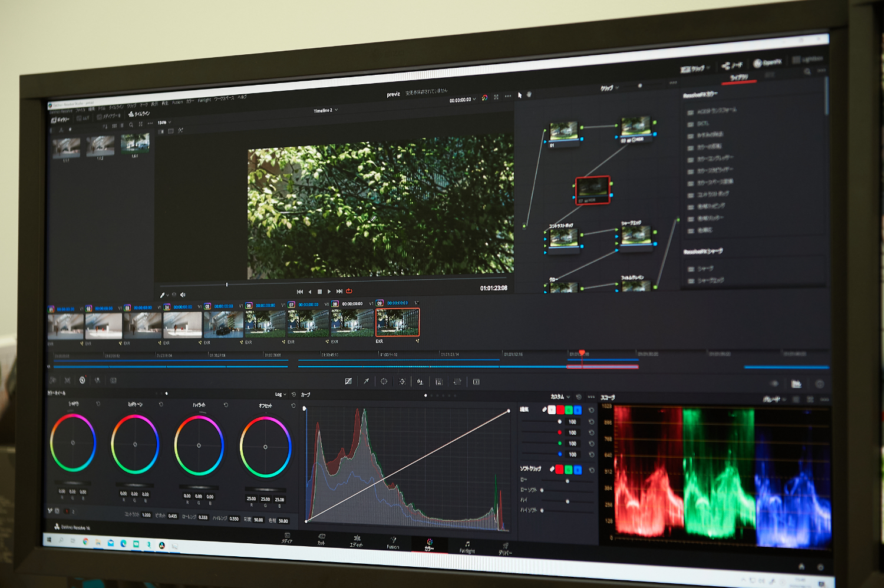Screen dimensions: 884x588
Task: Toggle the OpenFX panel button
Action: pos(767,62)
